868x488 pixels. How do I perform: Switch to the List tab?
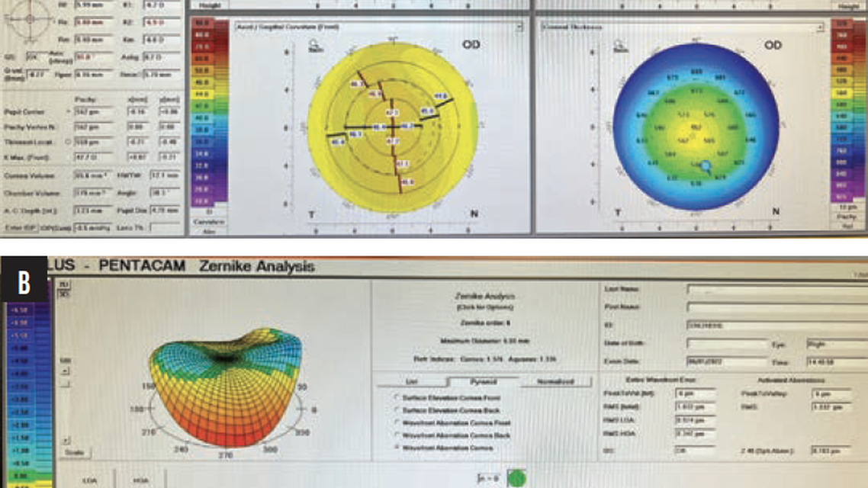tap(411, 382)
